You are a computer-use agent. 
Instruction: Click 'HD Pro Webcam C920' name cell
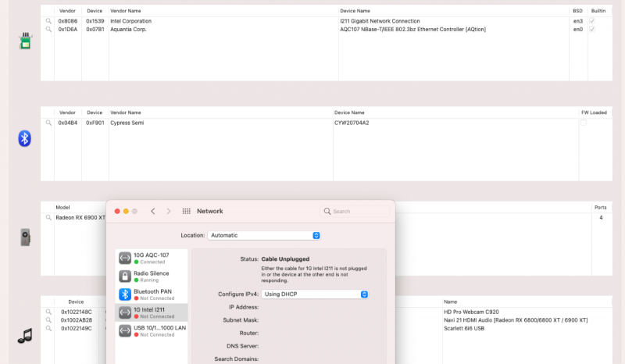pos(471,312)
